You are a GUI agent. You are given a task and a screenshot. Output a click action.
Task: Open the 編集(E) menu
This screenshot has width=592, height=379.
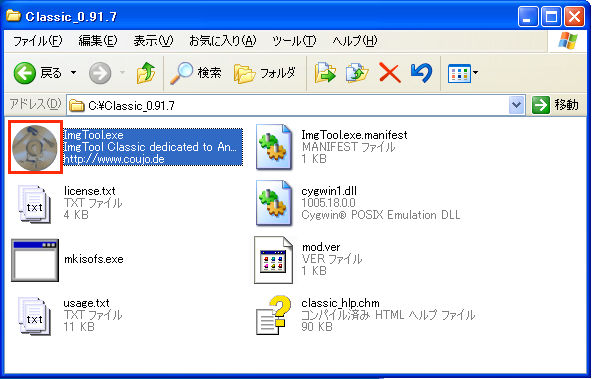[x=98, y=41]
